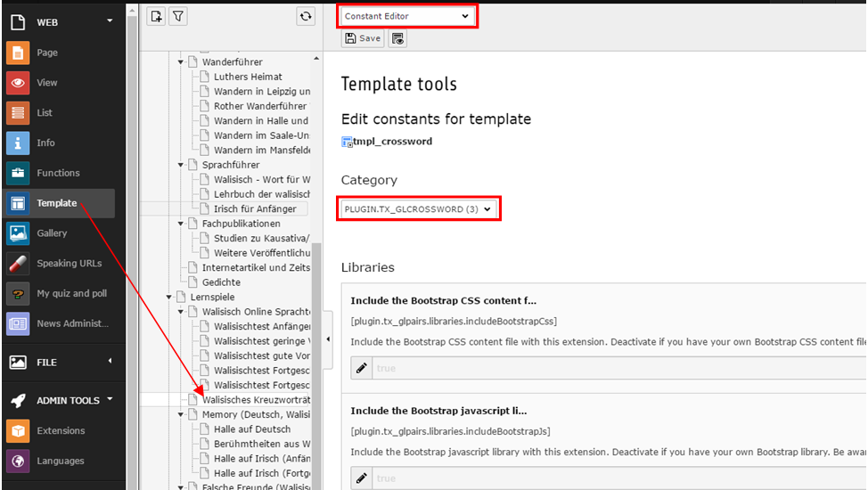Screen dimensions: 868x490
Task: Select Halle auf Deutsch page
Action: click(x=252, y=429)
